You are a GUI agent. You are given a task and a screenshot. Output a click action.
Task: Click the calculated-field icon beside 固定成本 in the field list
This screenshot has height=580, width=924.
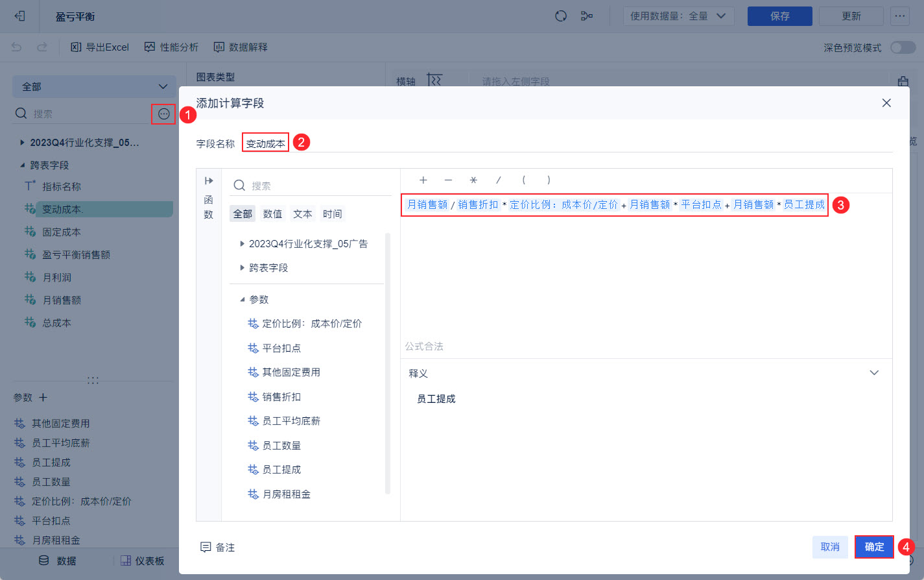(30, 231)
